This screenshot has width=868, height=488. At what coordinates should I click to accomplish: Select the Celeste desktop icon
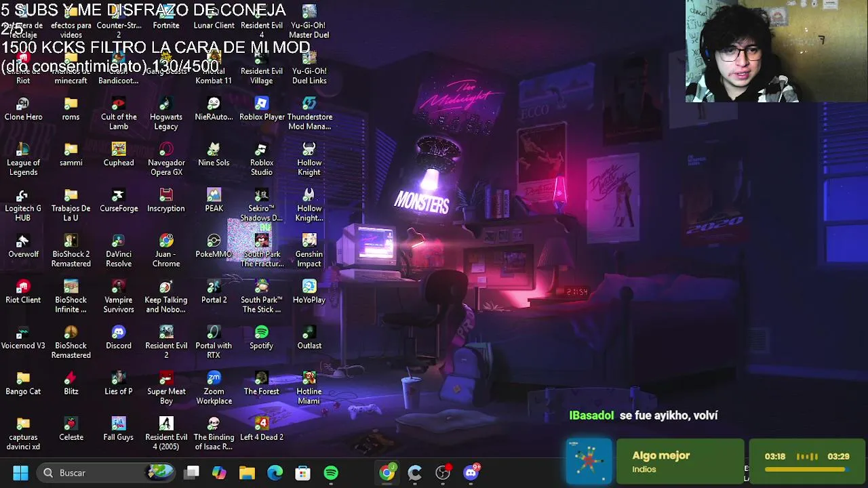click(x=71, y=429)
